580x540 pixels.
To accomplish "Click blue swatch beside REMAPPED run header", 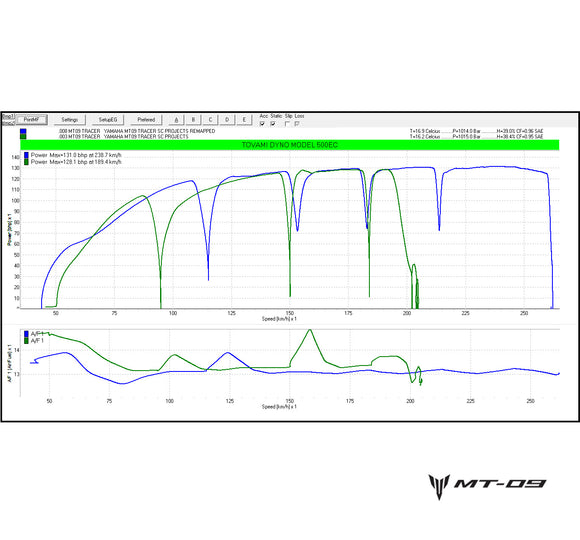I will click(x=23, y=131).
